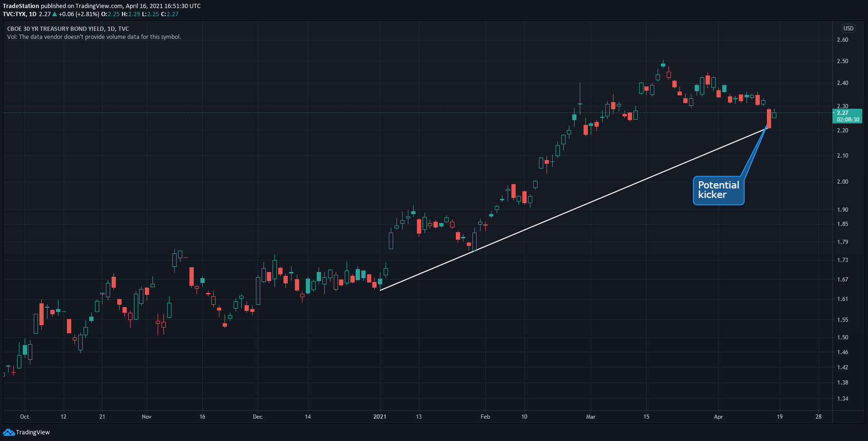
Task: Click the +0.06 (+2.81%) change value
Action: pyautogui.click(x=79, y=14)
